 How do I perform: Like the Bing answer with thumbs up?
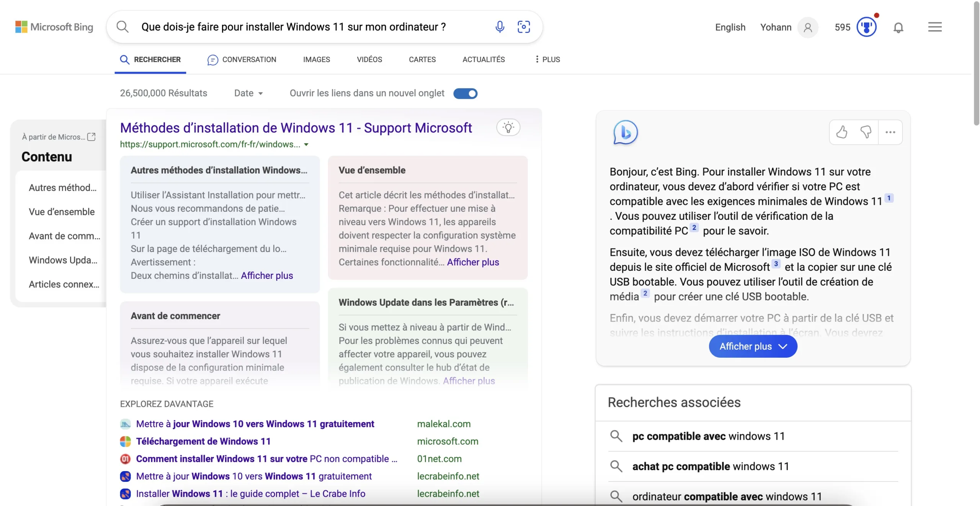841,132
